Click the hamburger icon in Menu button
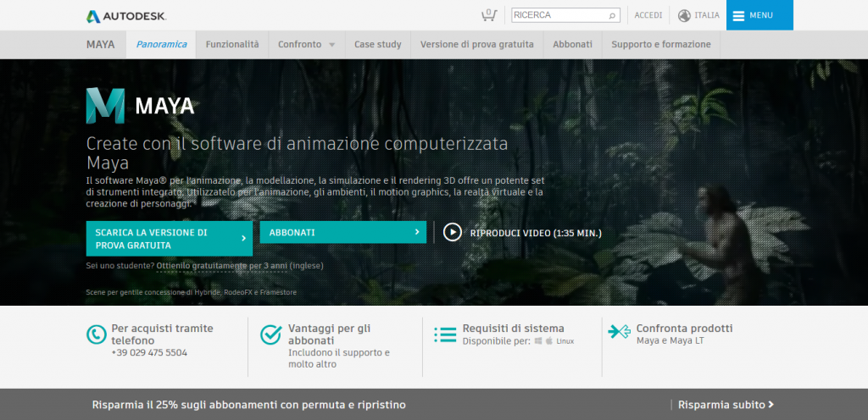 click(x=738, y=15)
